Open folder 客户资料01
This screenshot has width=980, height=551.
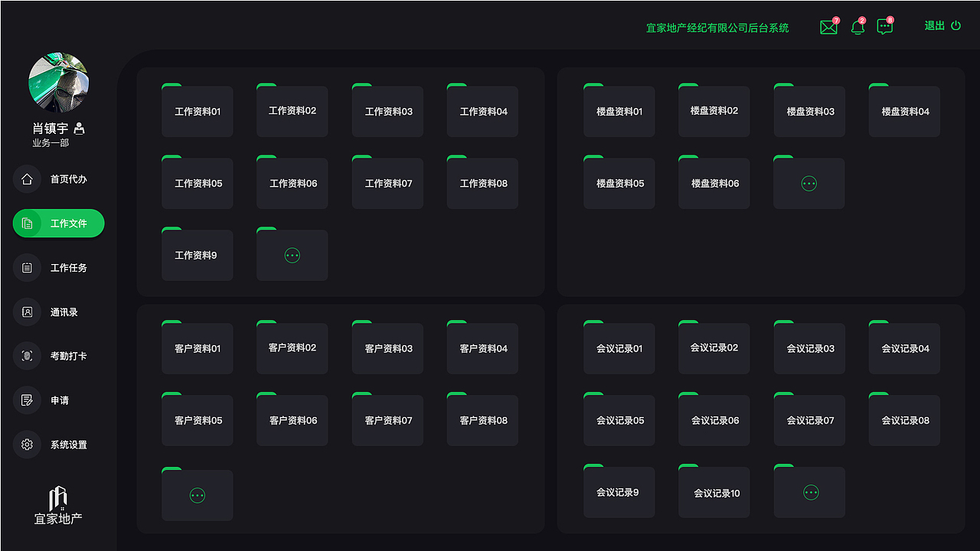(x=197, y=347)
